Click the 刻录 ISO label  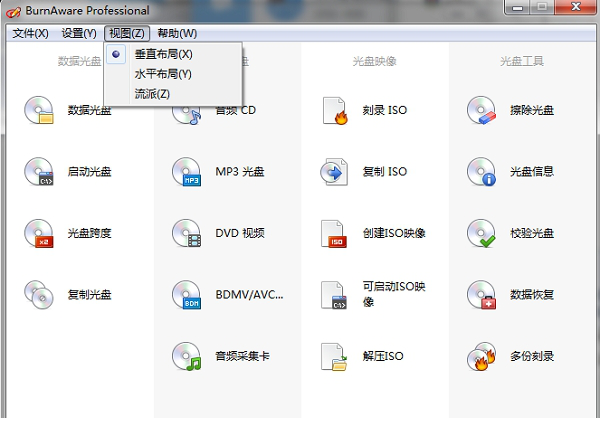385,110
